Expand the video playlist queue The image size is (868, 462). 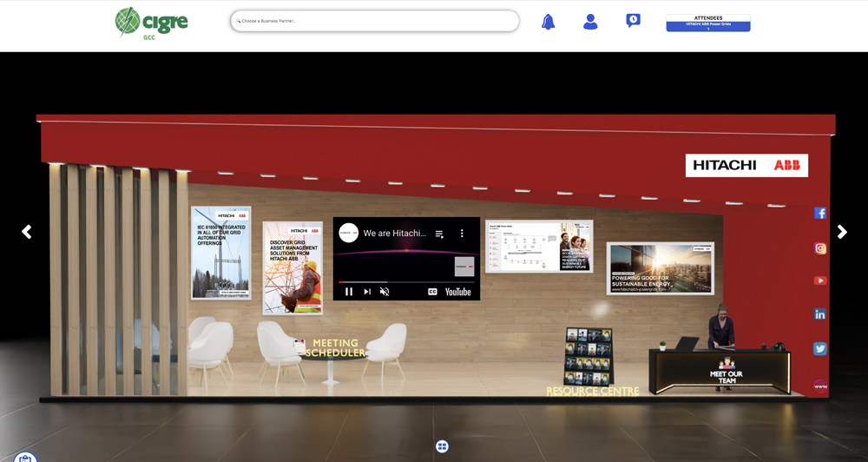(439, 234)
